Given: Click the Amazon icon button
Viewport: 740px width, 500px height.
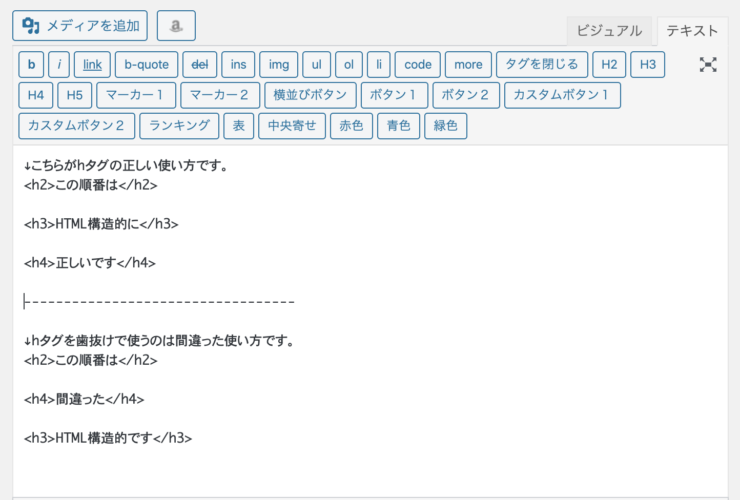Looking at the screenshot, I should 176,25.
